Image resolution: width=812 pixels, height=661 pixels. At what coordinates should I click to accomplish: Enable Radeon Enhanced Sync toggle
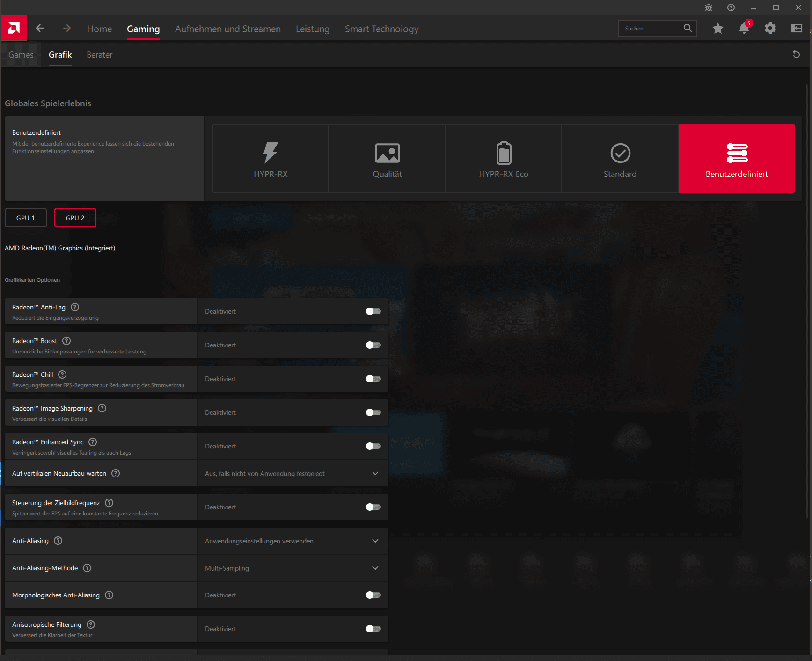[373, 446]
